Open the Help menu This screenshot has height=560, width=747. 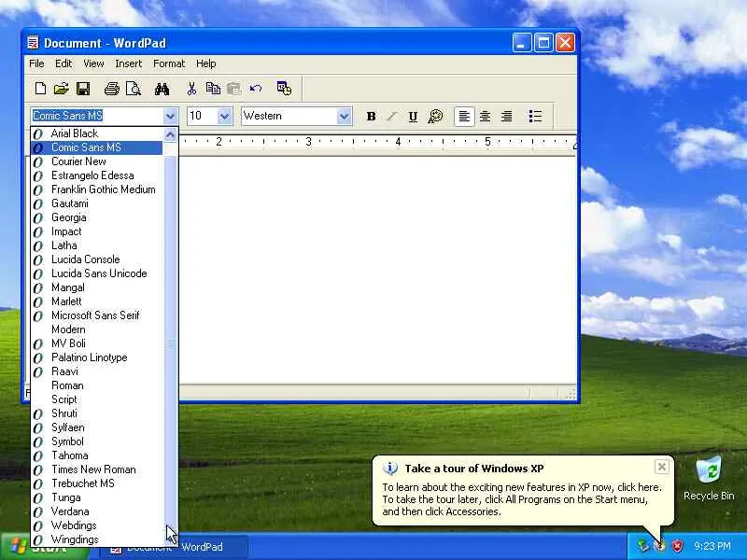point(205,63)
